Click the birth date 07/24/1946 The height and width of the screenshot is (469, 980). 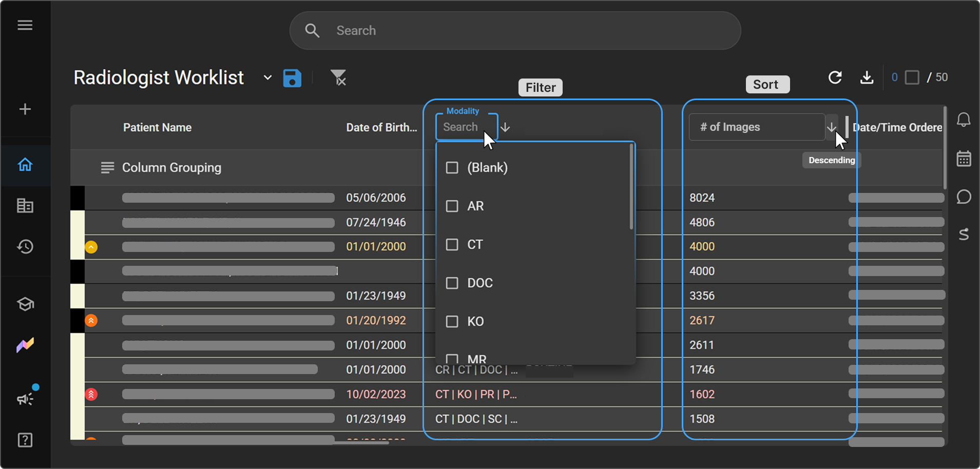(x=376, y=223)
